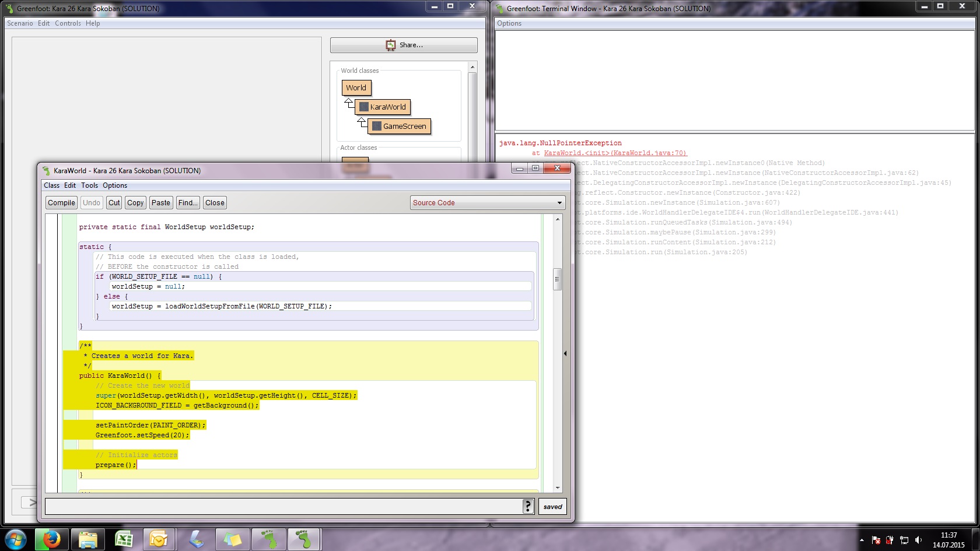Collapse the navigation view arrow
The image size is (980, 551).
[x=565, y=353]
